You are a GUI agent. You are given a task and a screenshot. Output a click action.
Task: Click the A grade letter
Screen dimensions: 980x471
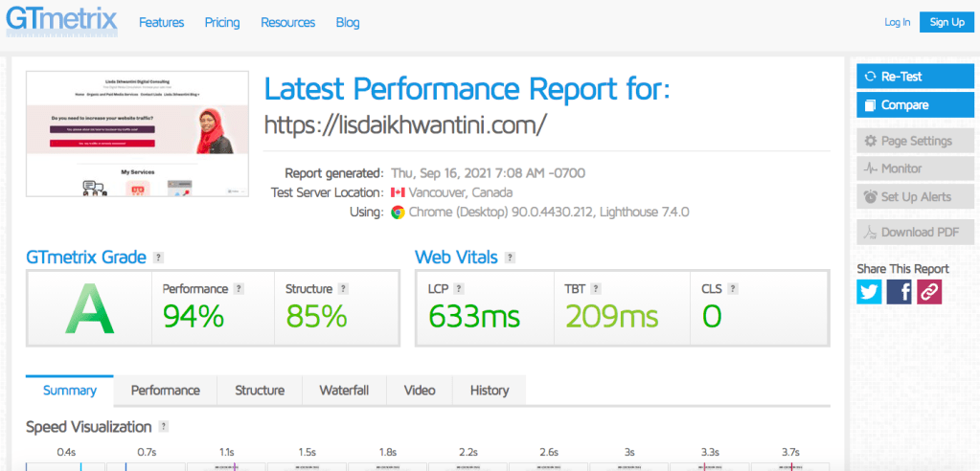coord(90,308)
